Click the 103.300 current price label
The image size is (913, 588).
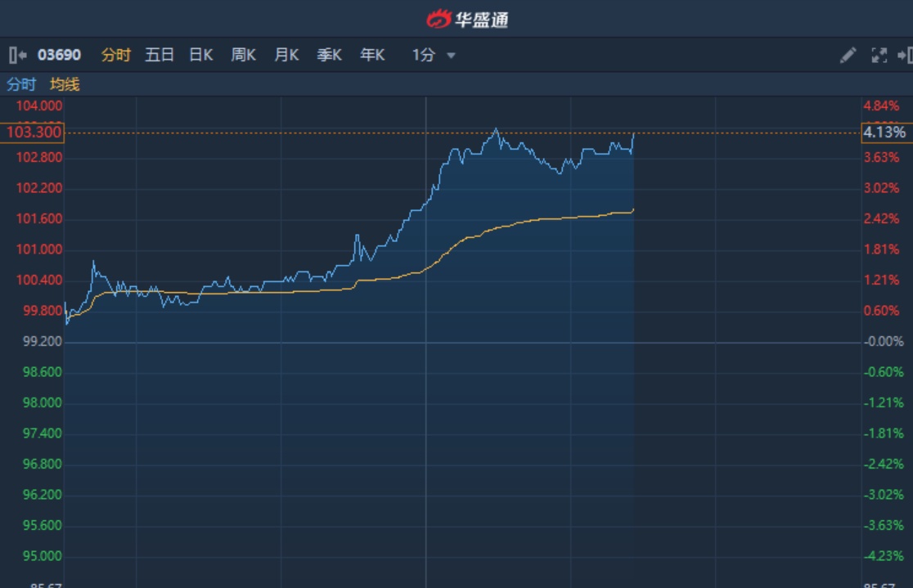tap(33, 132)
